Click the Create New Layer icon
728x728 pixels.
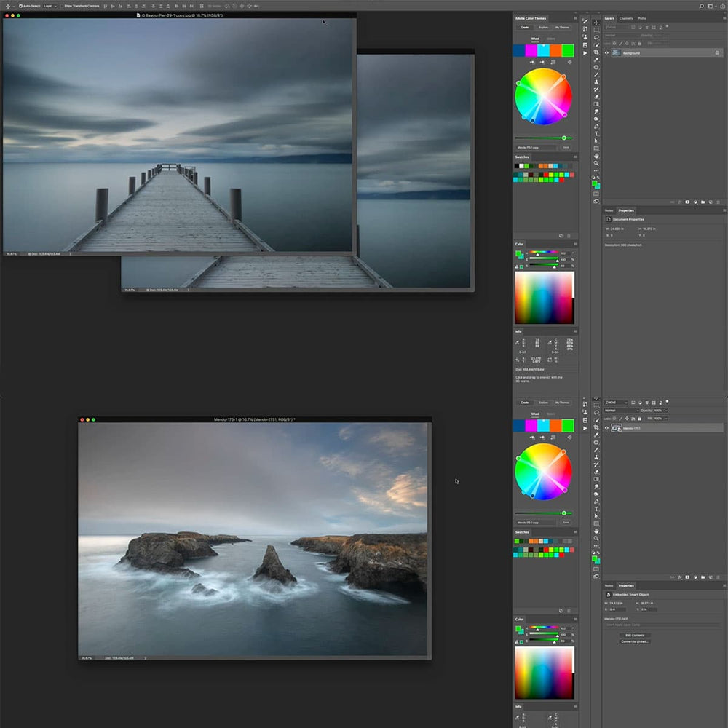[x=711, y=202]
